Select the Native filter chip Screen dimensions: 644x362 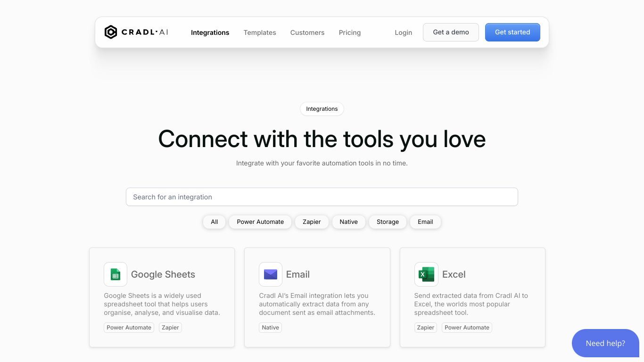pos(349,222)
